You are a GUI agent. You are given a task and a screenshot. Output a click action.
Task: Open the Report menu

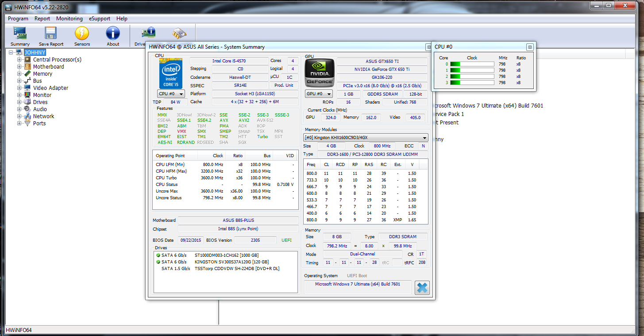(x=42, y=19)
